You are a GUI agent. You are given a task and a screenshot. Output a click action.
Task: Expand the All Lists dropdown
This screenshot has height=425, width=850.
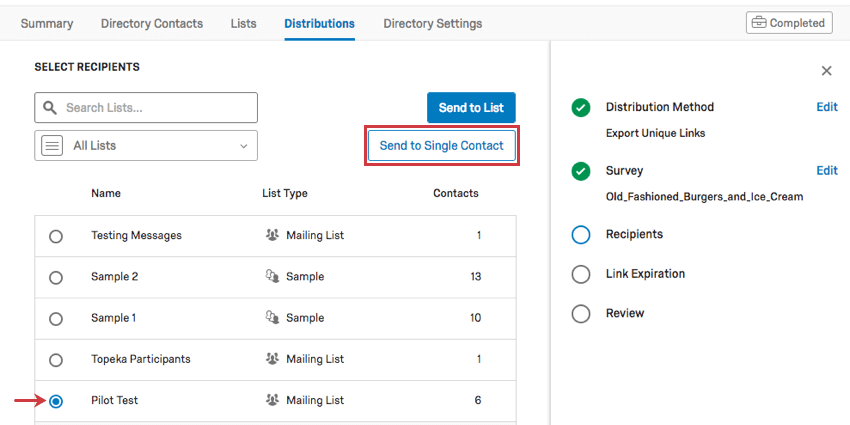146,146
